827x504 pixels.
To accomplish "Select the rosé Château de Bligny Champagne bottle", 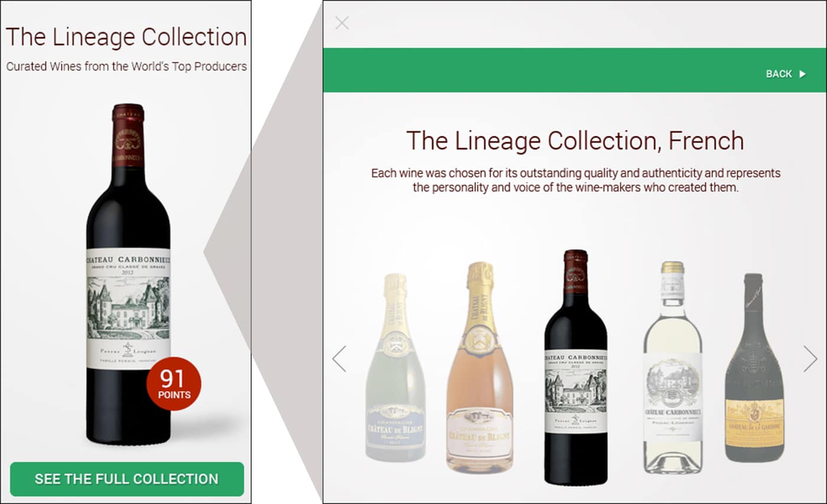I will (x=480, y=368).
